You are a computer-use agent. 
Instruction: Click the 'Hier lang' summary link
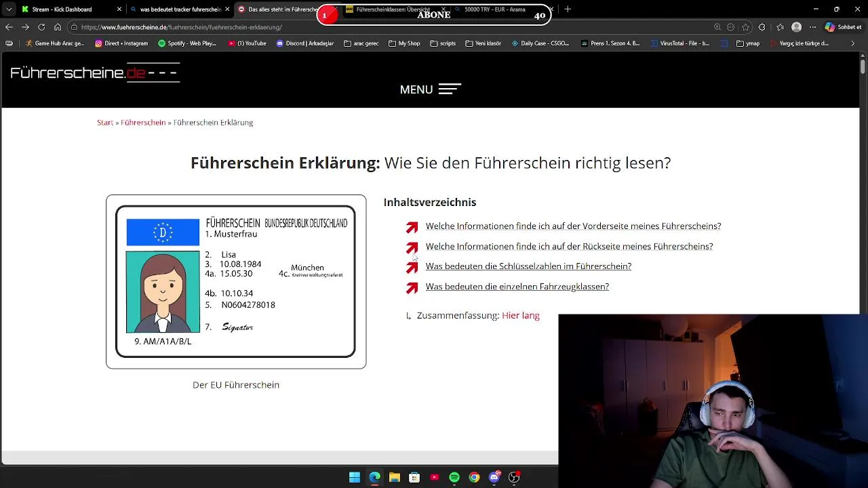click(521, 316)
